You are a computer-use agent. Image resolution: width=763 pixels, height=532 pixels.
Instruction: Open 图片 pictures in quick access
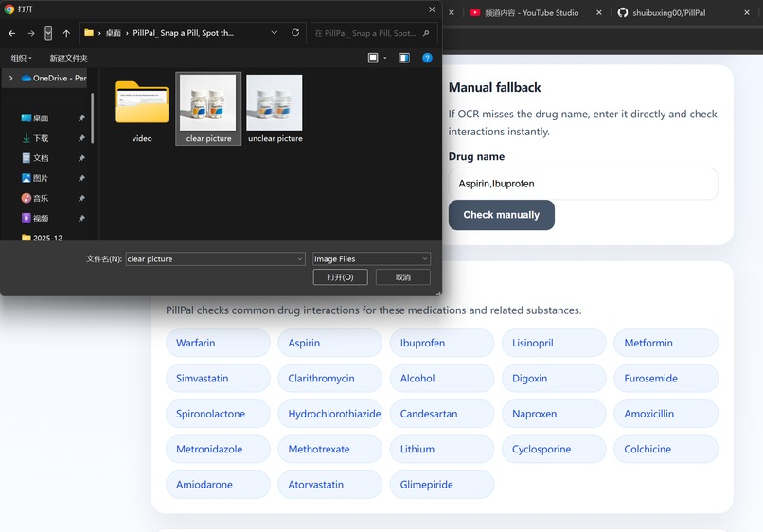(x=35, y=178)
